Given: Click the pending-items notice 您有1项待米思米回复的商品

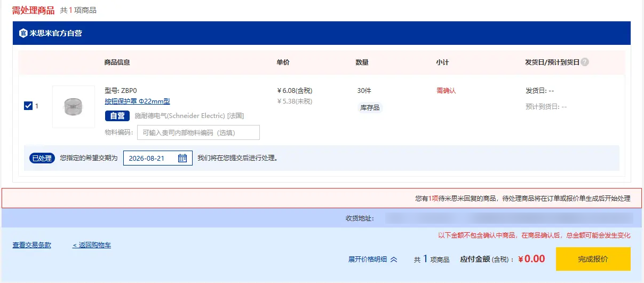Looking at the screenshot, I should (x=523, y=198).
